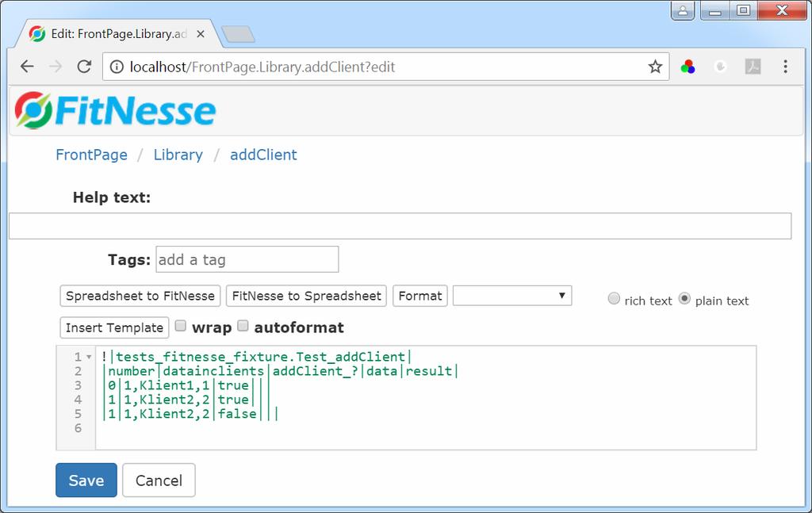
Task: Click gutter line number 3
Action: coord(79,385)
